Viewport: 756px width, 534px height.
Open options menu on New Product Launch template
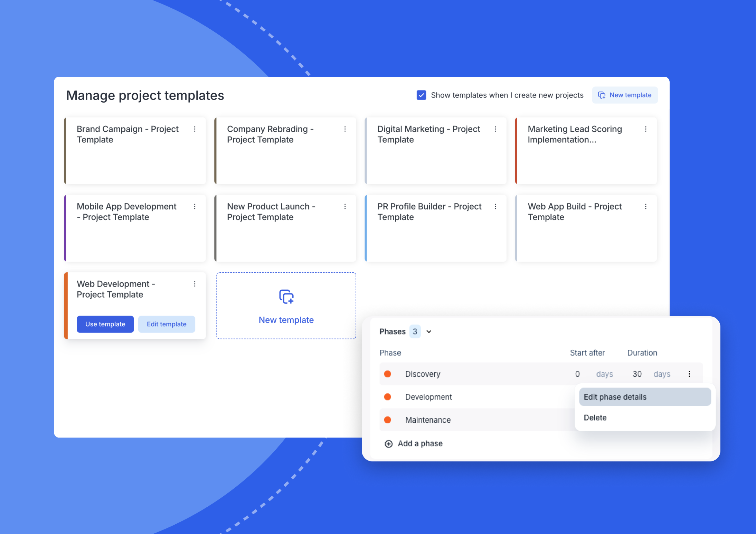click(345, 206)
